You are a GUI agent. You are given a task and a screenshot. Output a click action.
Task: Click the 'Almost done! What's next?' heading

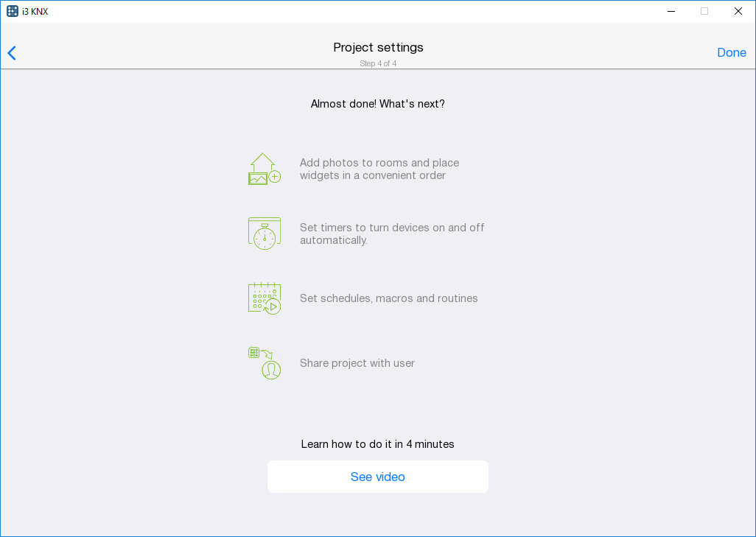[377, 104]
